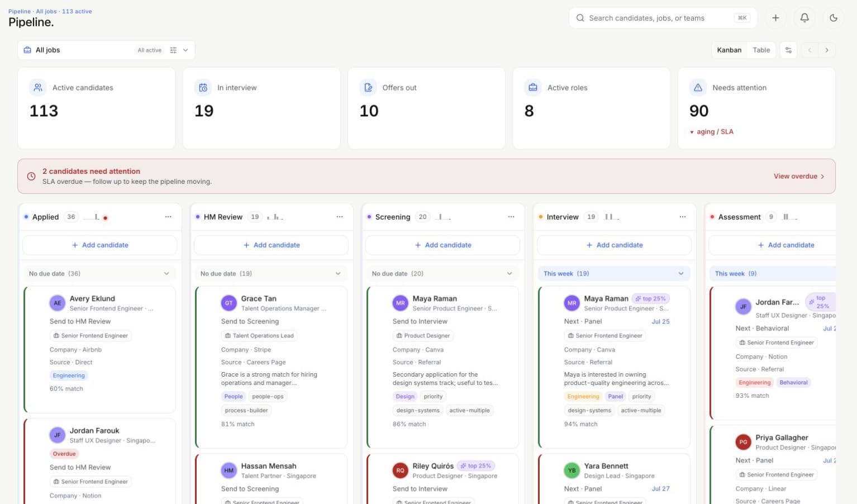Click Riley Quirós RQ avatar
The width and height of the screenshot is (857, 504).
pos(401,470)
